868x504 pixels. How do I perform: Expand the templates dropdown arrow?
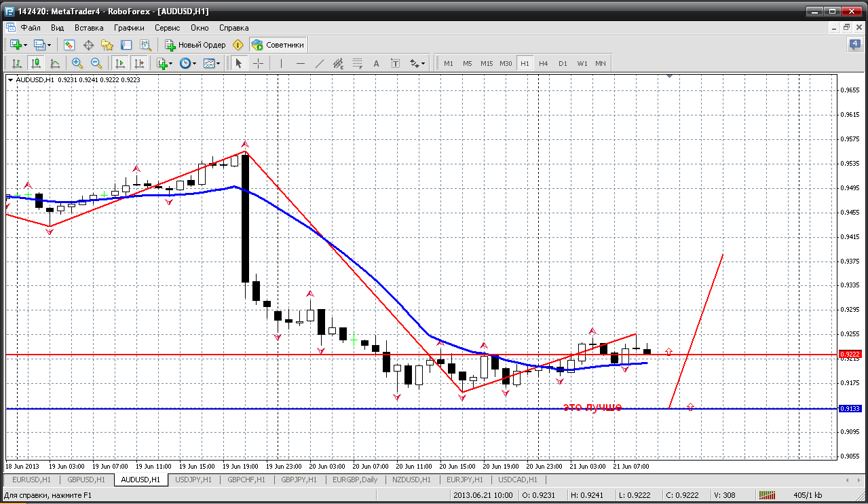(x=219, y=64)
